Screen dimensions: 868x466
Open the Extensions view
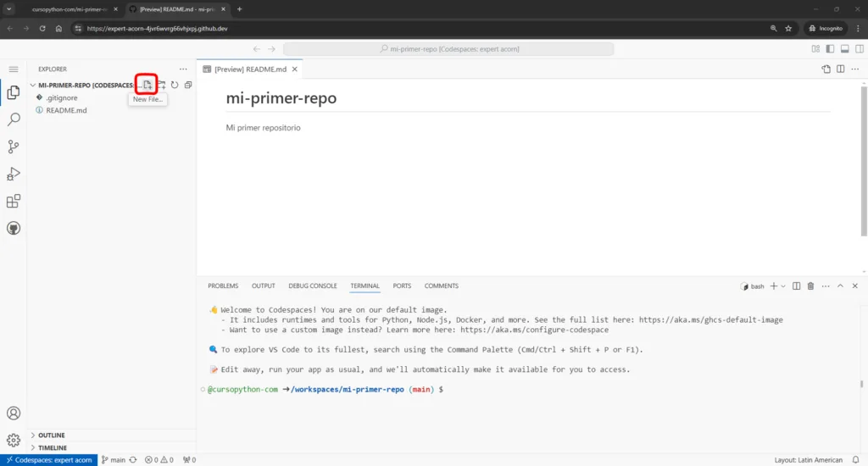coord(14,201)
